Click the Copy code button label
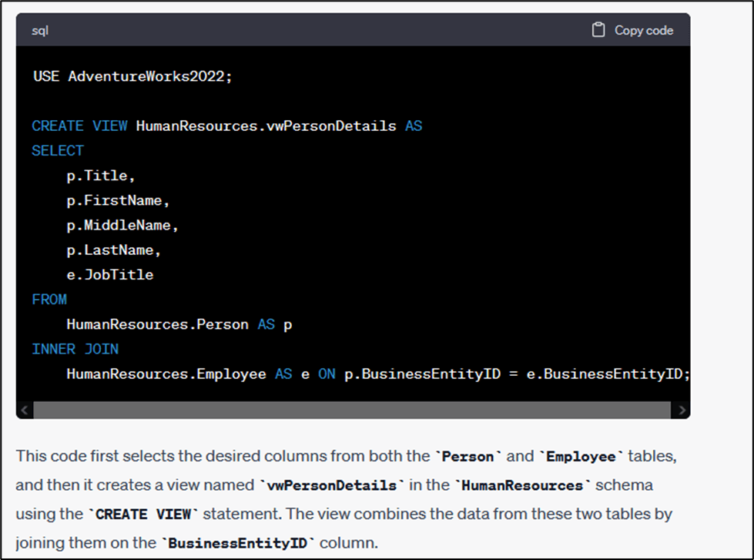The height and width of the screenshot is (560, 754). click(643, 30)
